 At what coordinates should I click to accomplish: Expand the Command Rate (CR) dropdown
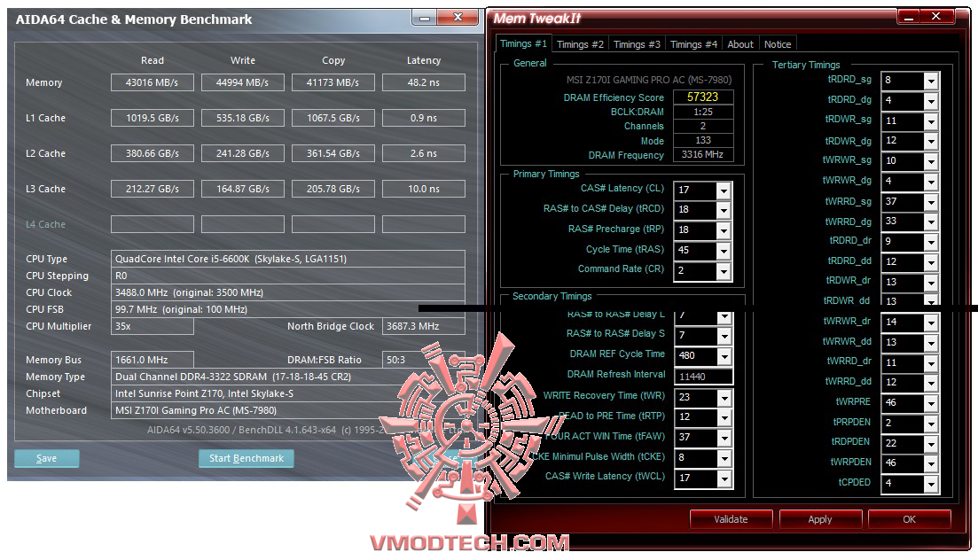click(724, 271)
